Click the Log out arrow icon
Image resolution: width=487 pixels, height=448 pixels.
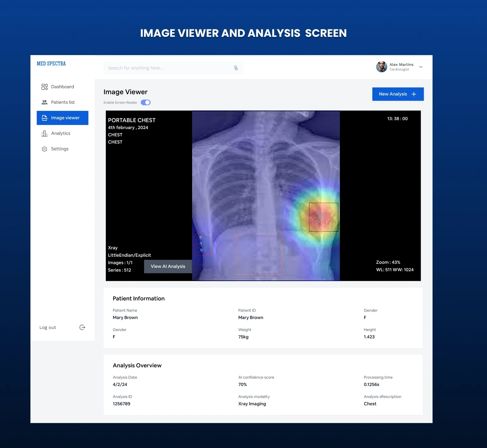coord(82,327)
